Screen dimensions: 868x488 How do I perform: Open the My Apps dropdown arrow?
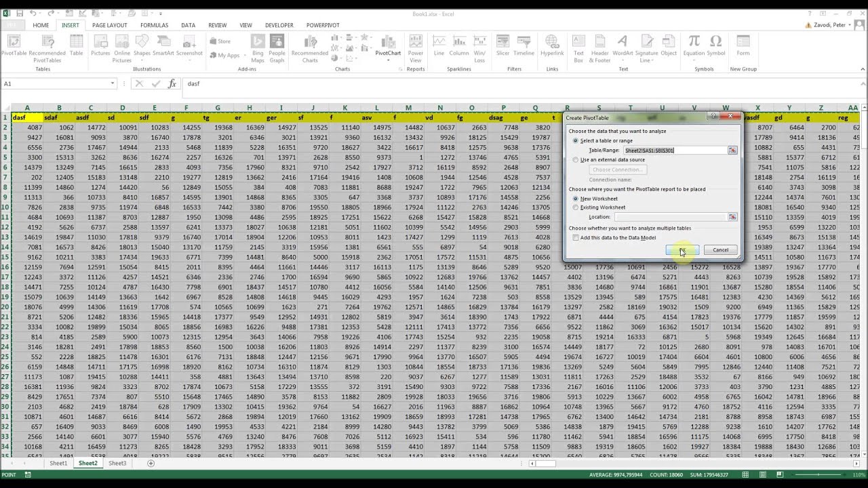click(243, 56)
